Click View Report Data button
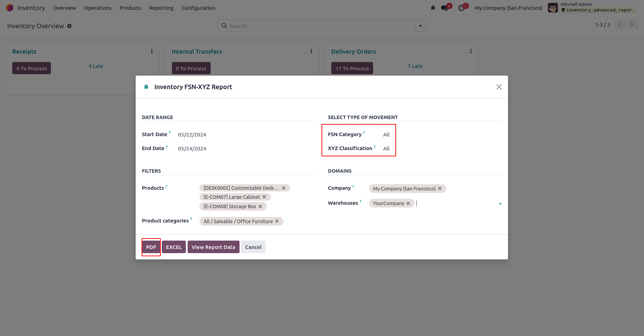644x336 pixels. (x=213, y=247)
